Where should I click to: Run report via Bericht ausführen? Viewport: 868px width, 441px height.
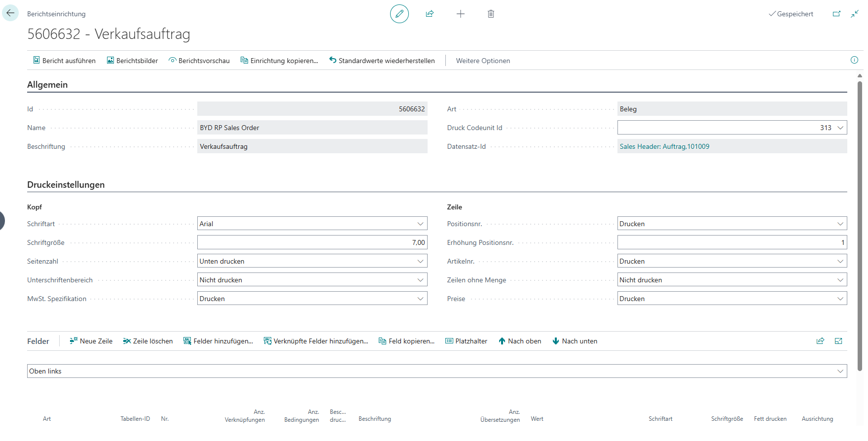coord(64,61)
